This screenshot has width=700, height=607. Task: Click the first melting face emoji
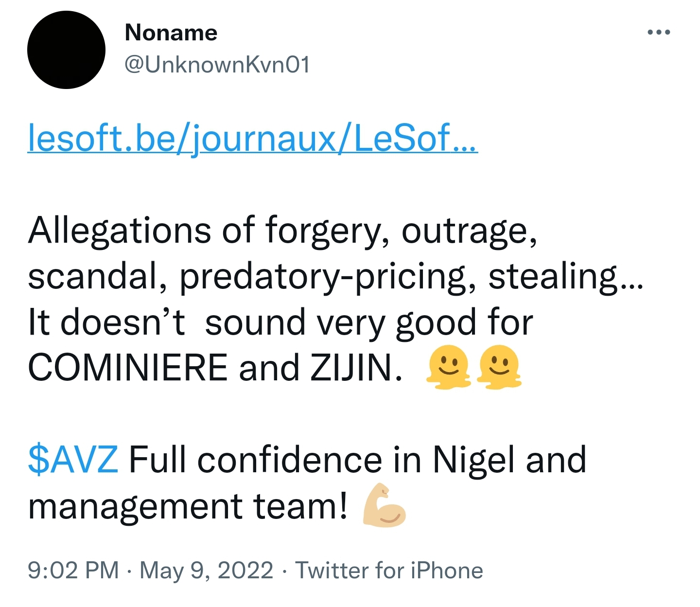click(x=448, y=367)
